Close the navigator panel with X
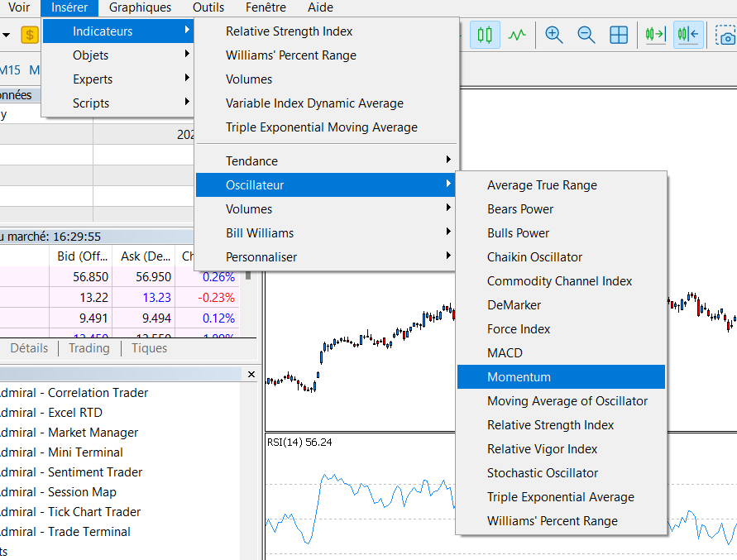Image resolution: width=737 pixels, height=560 pixels. [251, 374]
